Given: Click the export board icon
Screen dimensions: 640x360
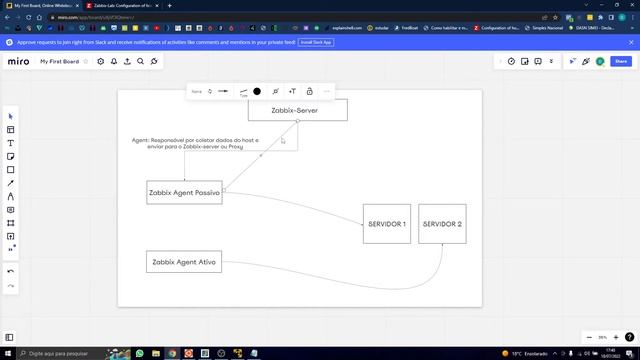Looking at the screenshot, I should click(x=127, y=61).
